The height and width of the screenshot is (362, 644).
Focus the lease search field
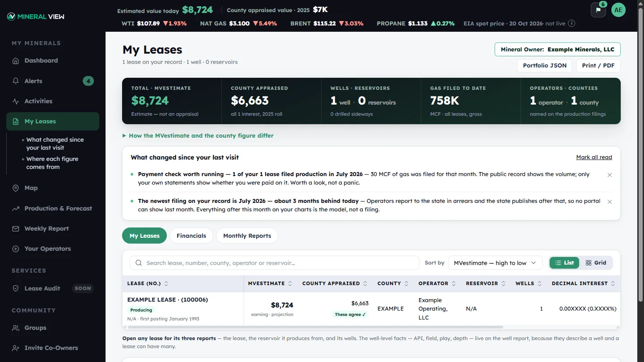pyautogui.click(x=275, y=263)
